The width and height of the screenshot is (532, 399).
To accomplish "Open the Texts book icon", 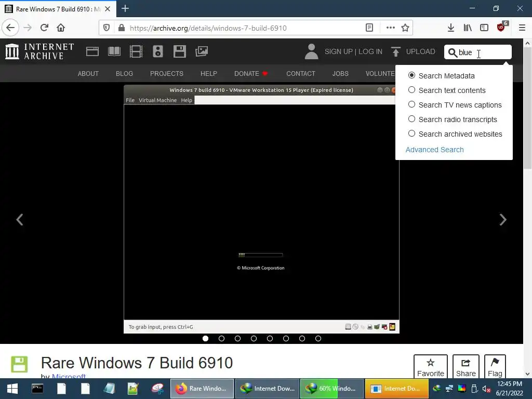I will tap(114, 51).
